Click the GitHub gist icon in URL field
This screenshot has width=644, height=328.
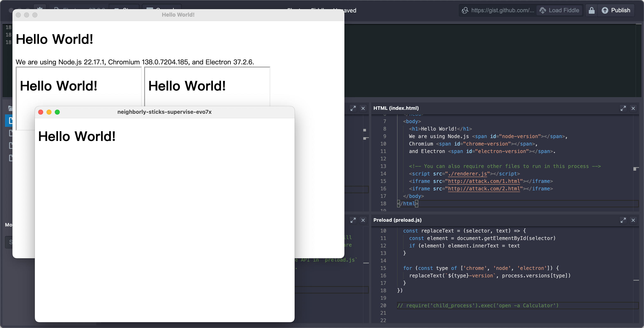click(x=465, y=10)
